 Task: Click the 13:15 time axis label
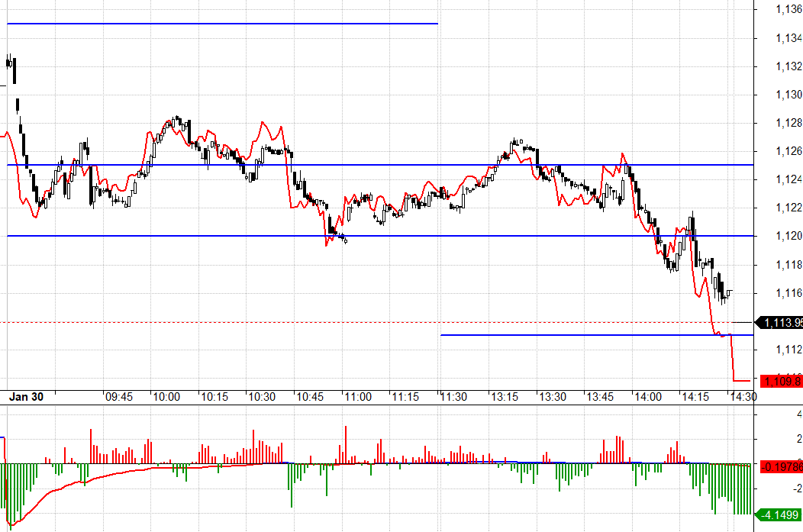503,397
